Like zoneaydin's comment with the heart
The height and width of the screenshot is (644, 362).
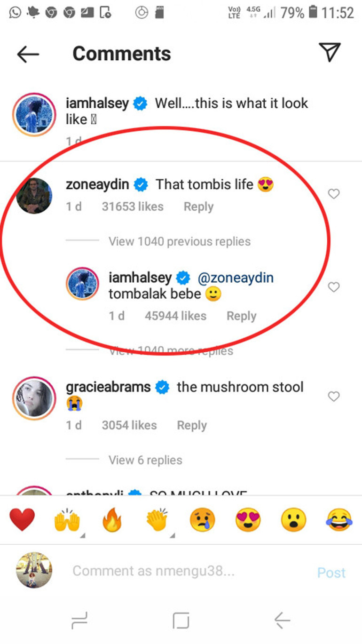[334, 194]
